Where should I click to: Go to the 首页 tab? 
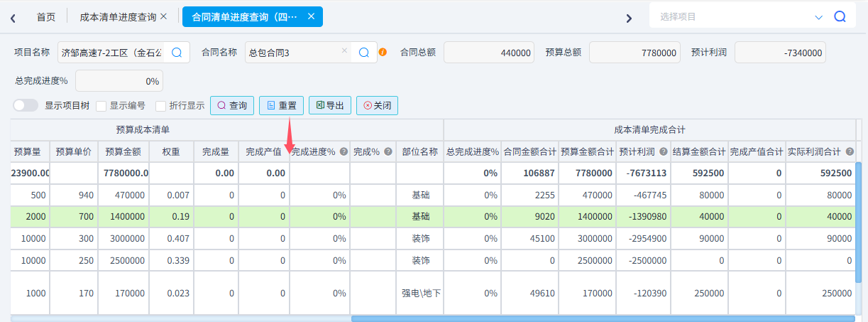[46, 16]
